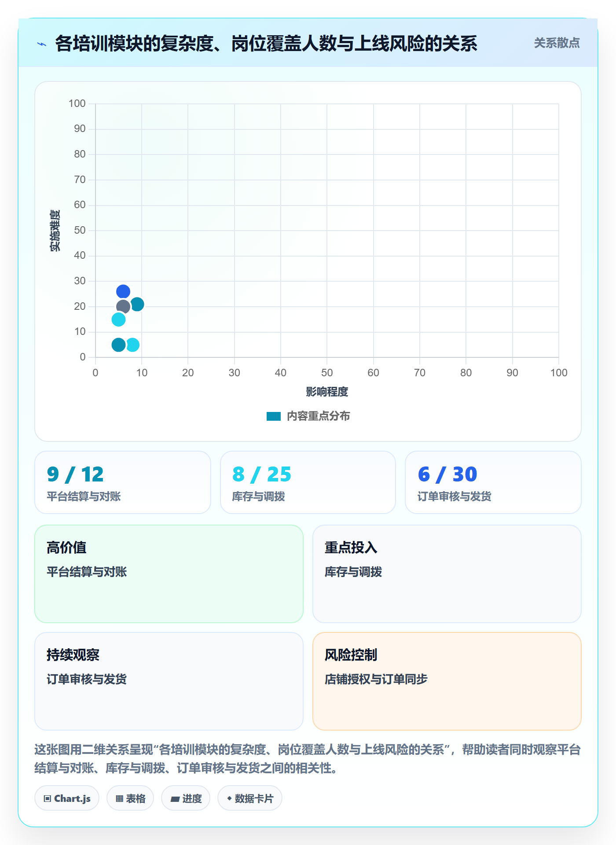Click the royal blue scatter point near 26
The image size is (616, 845).
click(123, 291)
